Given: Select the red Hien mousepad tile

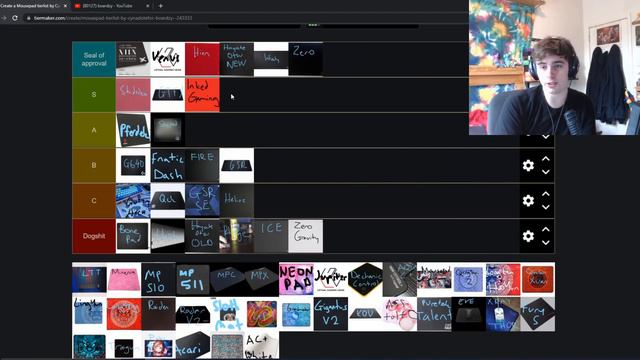Looking at the screenshot, I should [202, 59].
